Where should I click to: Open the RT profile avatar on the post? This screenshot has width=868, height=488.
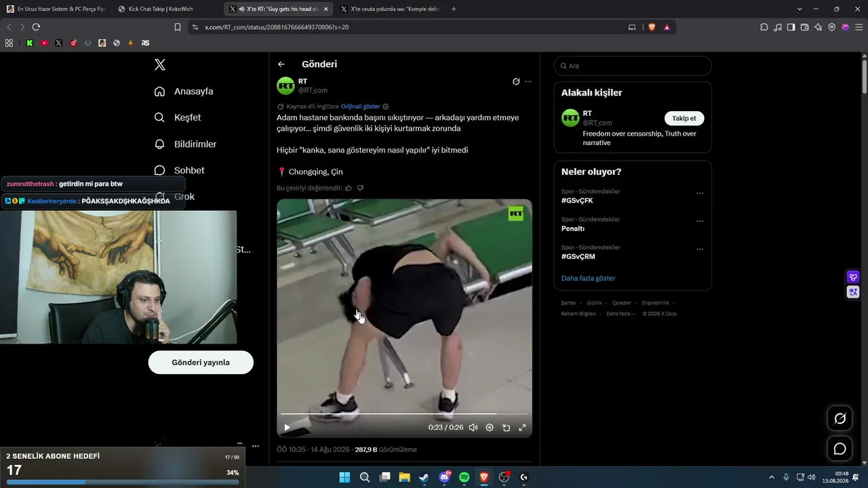tap(285, 85)
